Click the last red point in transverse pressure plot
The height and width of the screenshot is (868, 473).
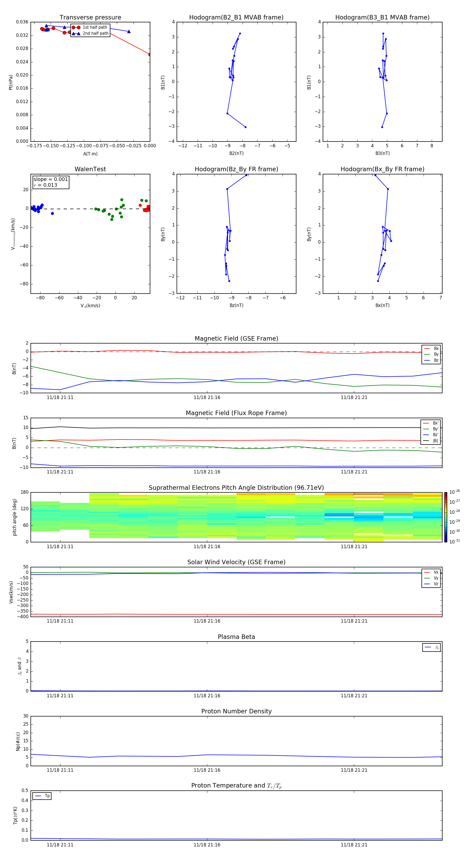(150, 54)
